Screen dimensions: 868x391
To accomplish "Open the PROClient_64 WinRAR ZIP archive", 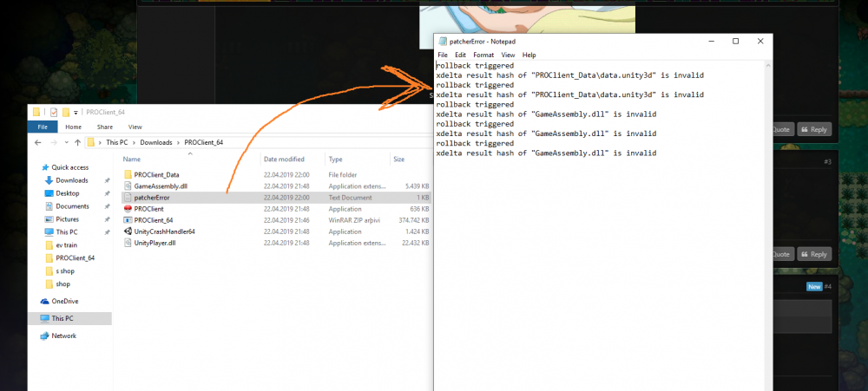I will (x=153, y=220).
